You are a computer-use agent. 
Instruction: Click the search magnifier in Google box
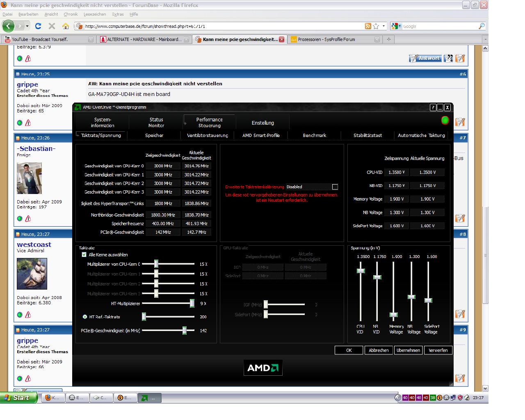[x=482, y=26]
